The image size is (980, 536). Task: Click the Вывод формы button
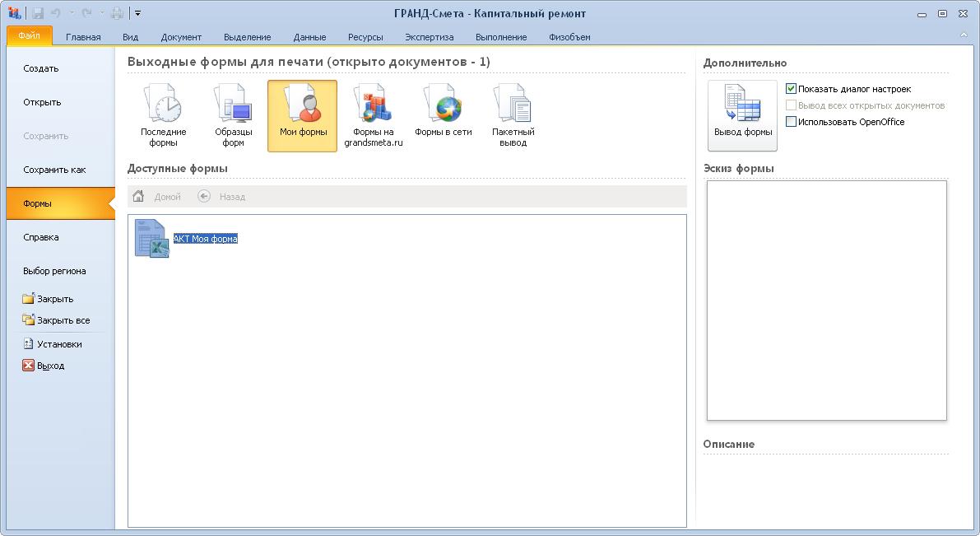pos(742,115)
